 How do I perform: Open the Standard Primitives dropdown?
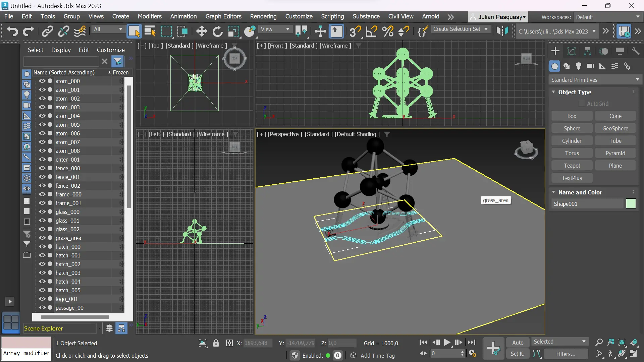pyautogui.click(x=595, y=80)
